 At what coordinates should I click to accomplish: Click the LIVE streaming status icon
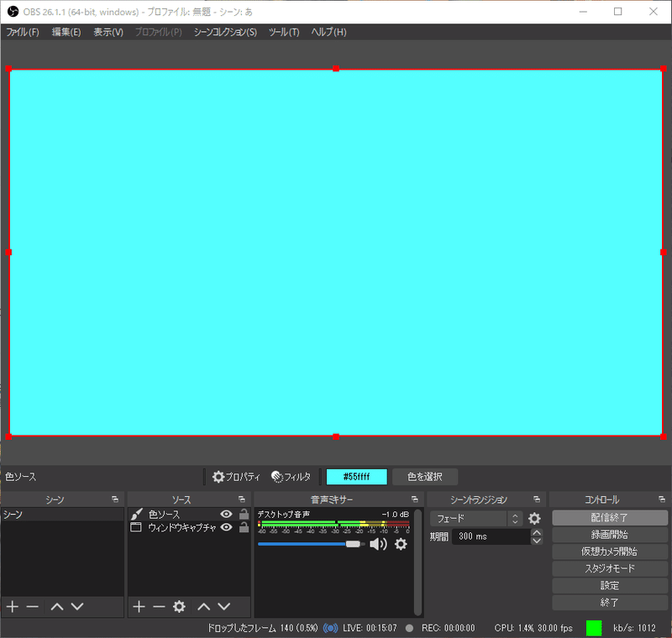(x=330, y=628)
